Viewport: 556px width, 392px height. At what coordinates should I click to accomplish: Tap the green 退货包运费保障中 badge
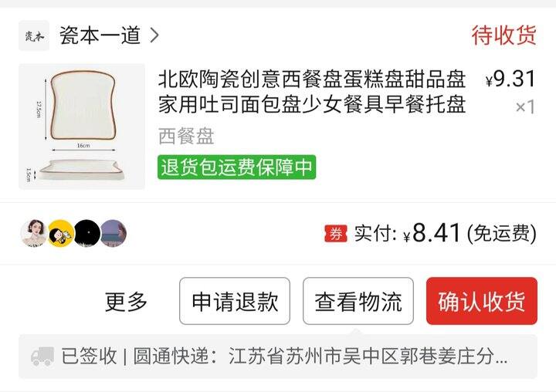point(236,167)
